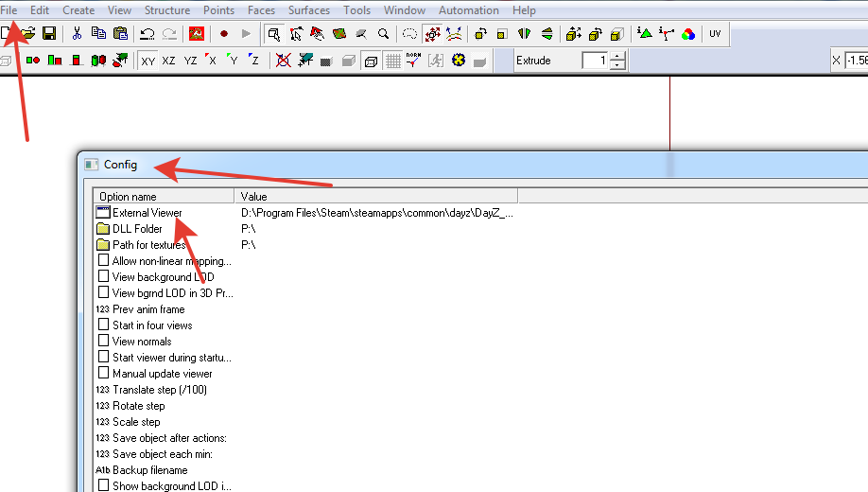Viewport: 868px width, 492px height.
Task: Open the Surfaces menu
Action: [309, 10]
